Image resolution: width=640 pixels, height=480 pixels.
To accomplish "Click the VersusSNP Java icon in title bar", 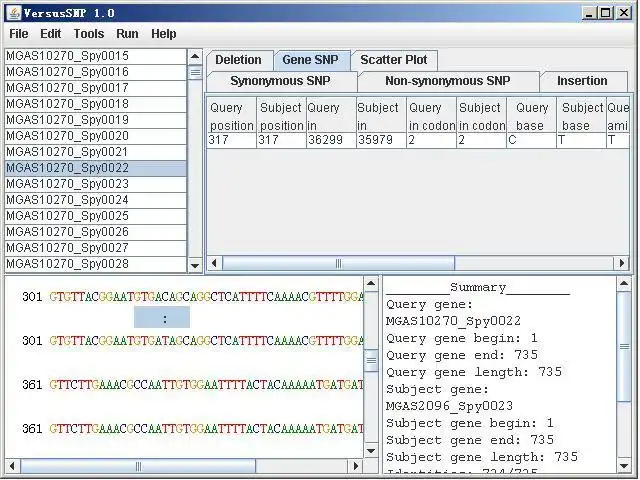I will (x=14, y=13).
